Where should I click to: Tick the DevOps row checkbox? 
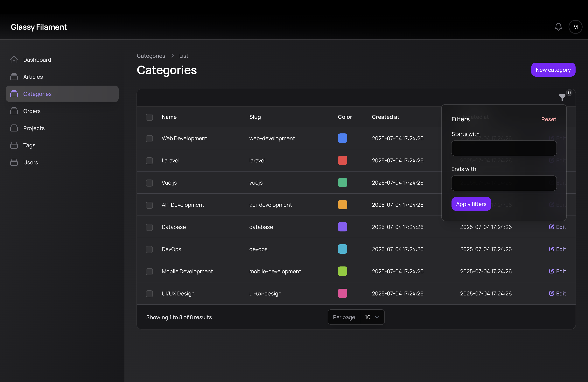149,250
